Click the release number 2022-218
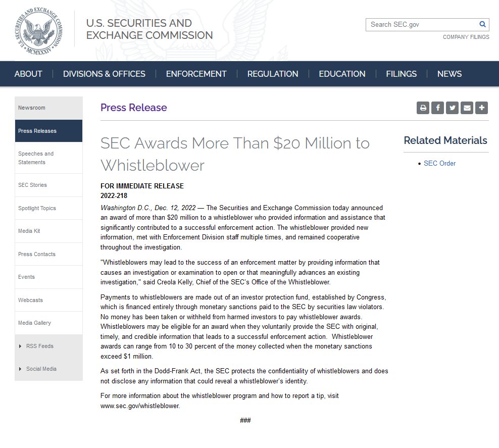 pos(114,195)
